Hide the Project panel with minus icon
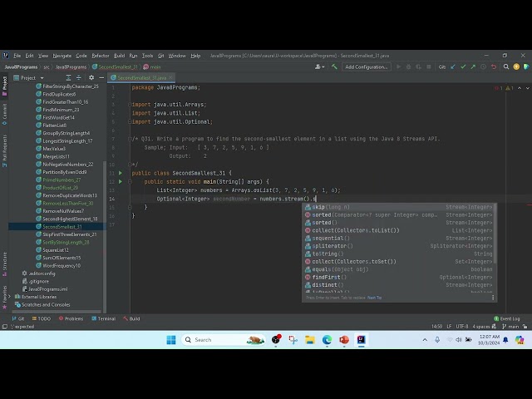Image resolution: width=532 pixels, height=399 pixels. [101, 77]
